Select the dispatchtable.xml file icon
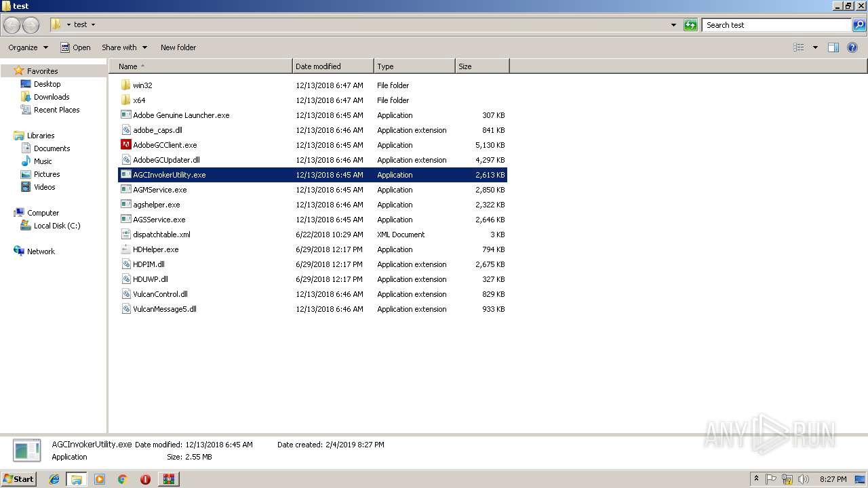This screenshot has height=488, width=868. [125, 235]
